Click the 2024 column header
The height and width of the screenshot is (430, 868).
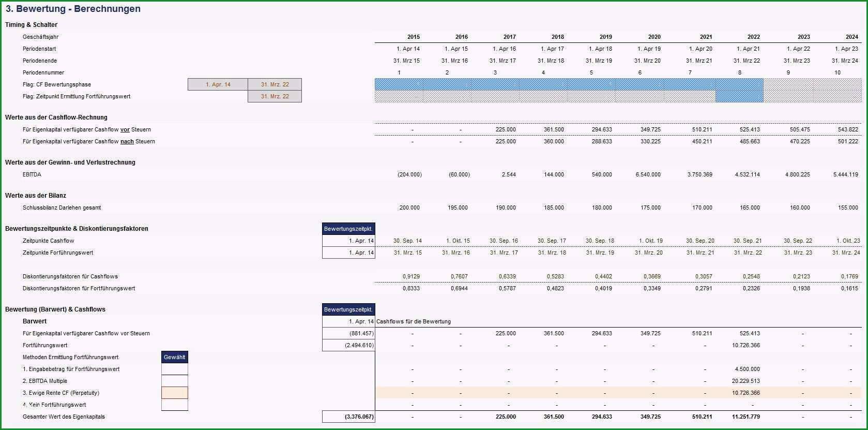[852, 37]
